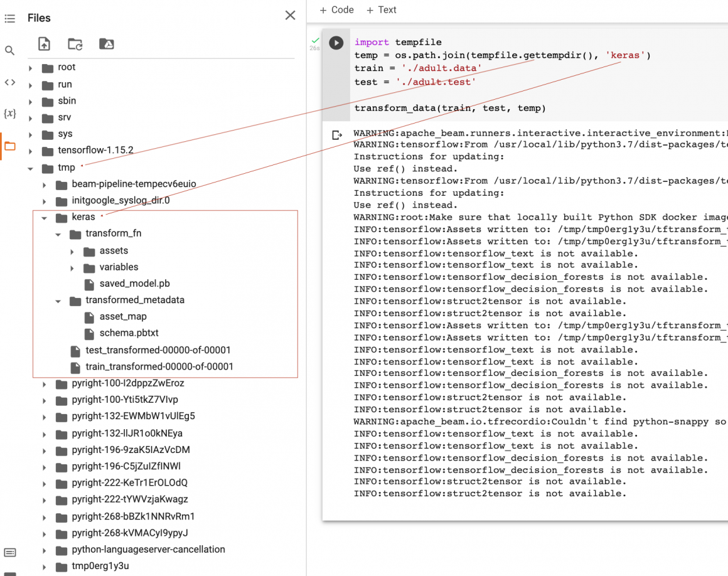This screenshot has height=576, width=728.
Task: Collapse the keras folder
Action: (44, 218)
